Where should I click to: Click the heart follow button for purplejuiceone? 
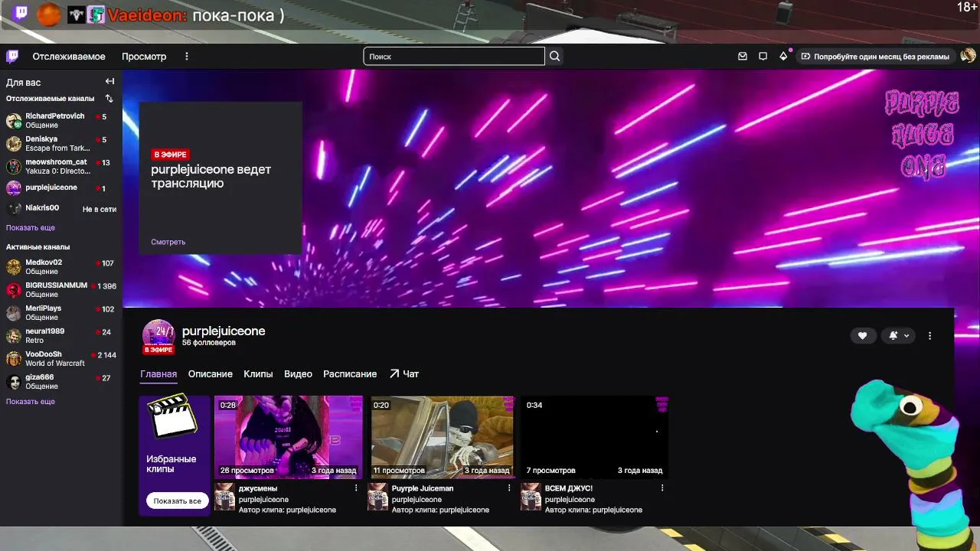pos(862,336)
